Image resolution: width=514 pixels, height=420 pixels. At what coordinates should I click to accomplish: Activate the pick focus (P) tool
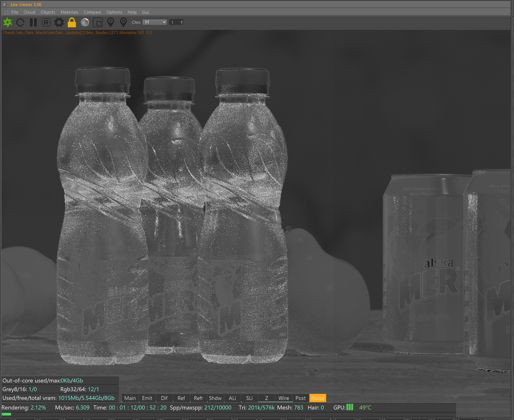111,22
